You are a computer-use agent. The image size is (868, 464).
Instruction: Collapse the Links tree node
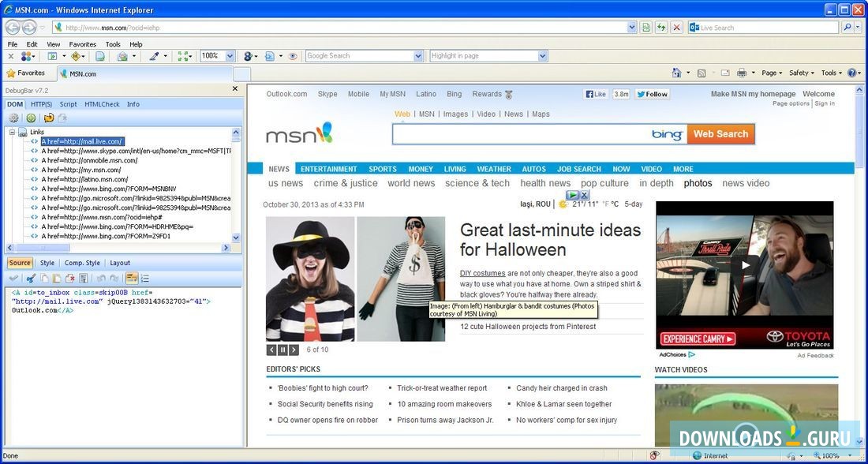(x=13, y=132)
